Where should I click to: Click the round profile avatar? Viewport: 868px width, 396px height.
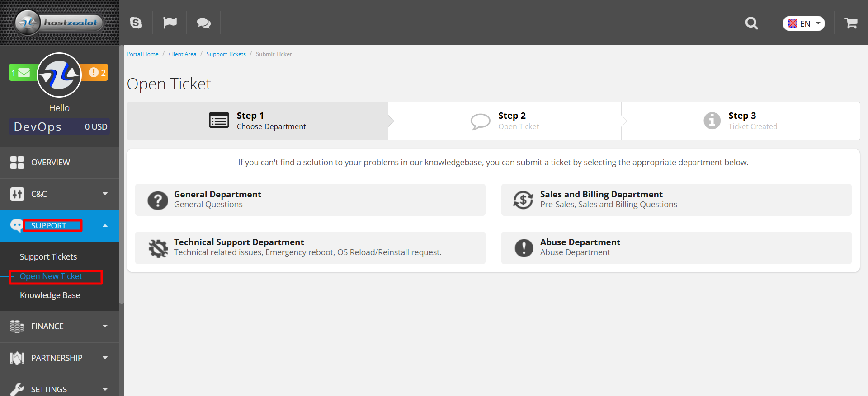pos(59,75)
